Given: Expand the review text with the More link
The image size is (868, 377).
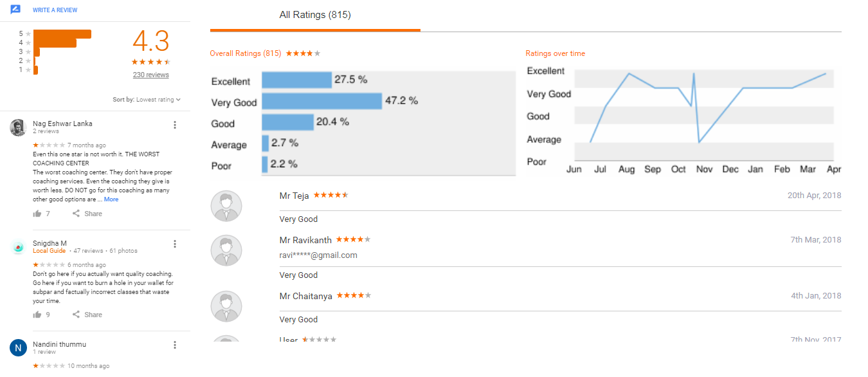Looking at the screenshot, I should [111, 199].
